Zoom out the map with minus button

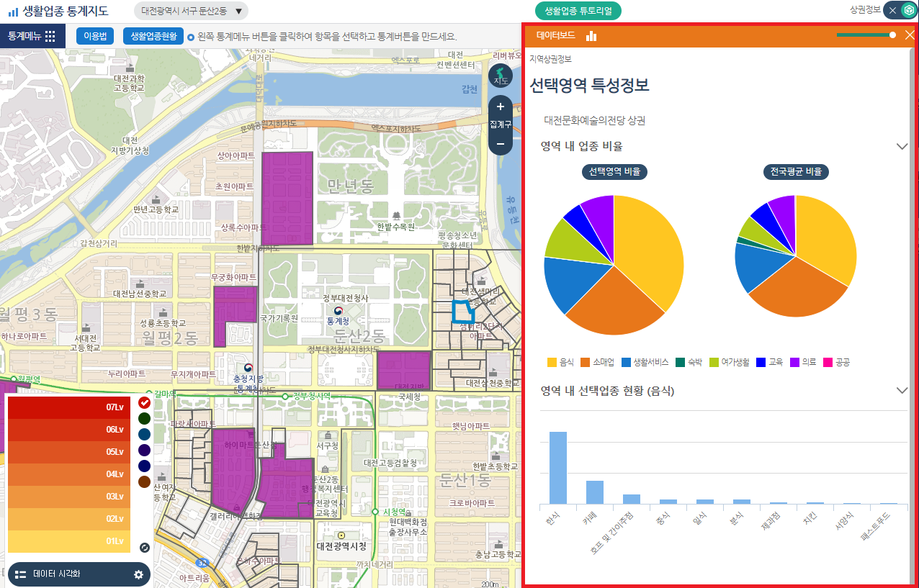point(501,143)
